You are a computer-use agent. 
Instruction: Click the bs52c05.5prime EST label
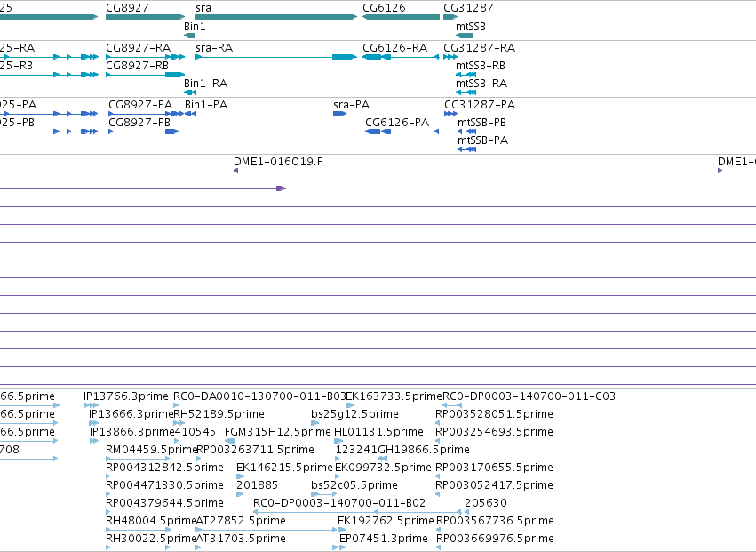tap(354, 485)
